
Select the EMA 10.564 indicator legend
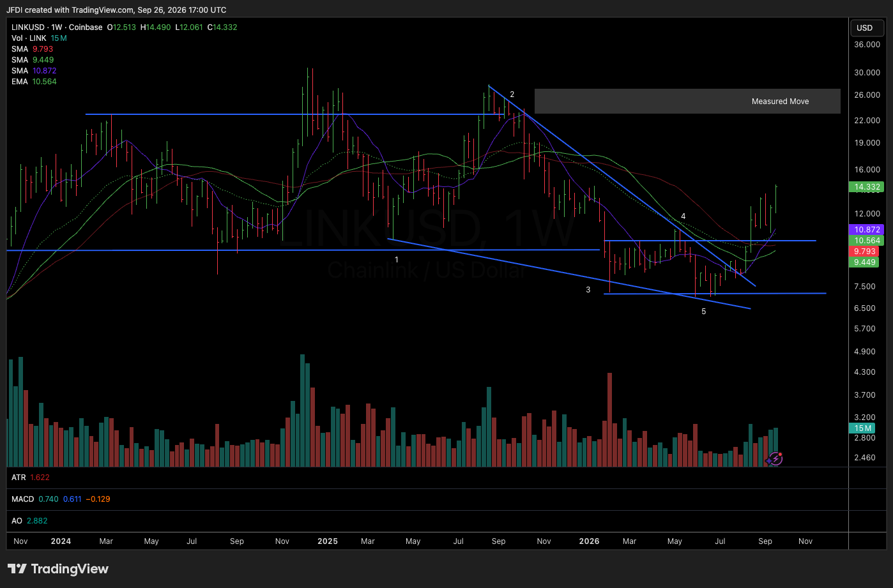coord(34,82)
